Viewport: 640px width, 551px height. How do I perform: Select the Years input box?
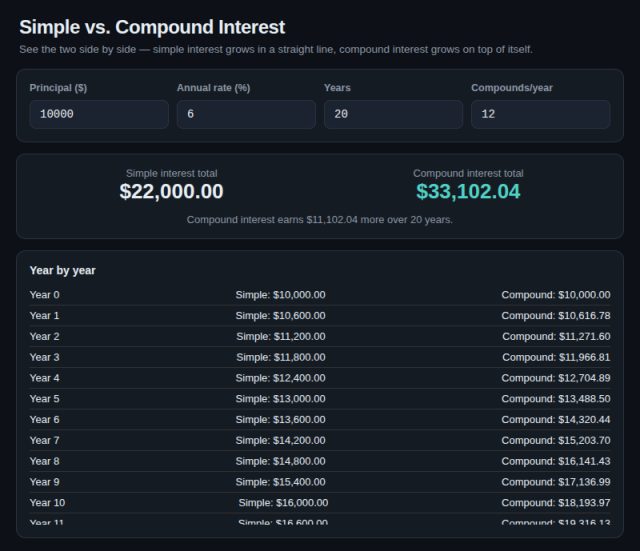393,114
